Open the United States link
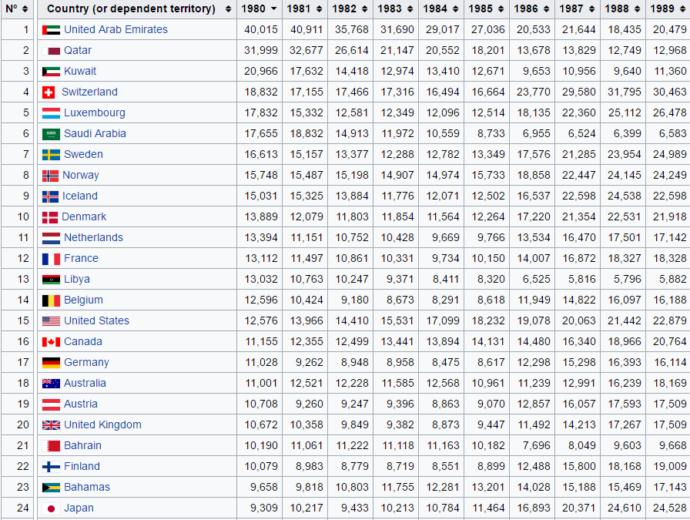Viewport: 690px width, 520px height. pyautogui.click(x=96, y=321)
